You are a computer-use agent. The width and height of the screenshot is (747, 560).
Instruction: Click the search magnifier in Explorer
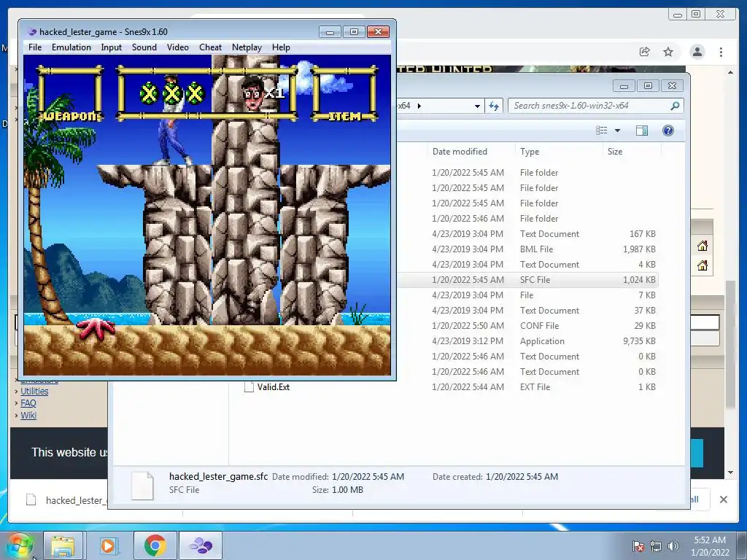[675, 106]
